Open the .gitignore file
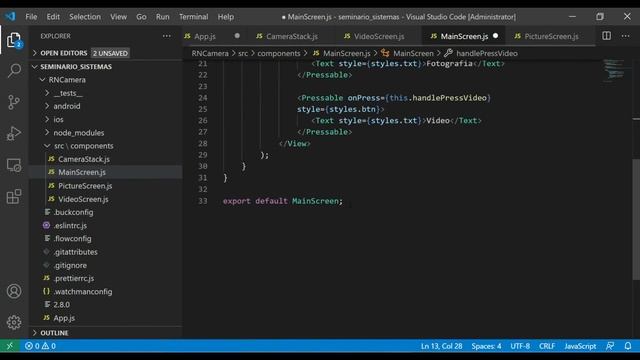The width and height of the screenshot is (640, 360). (x=70, y=265)
